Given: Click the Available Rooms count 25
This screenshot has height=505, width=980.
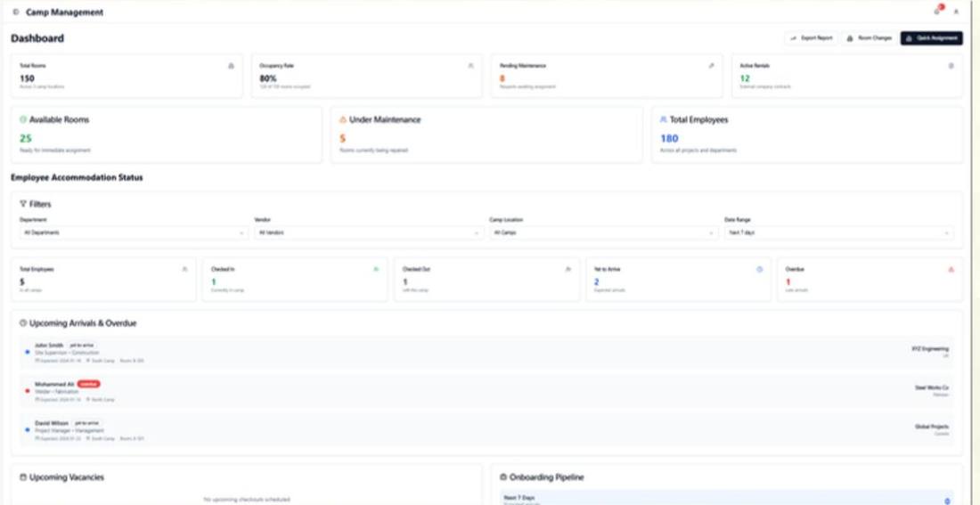Looking at the screenshot, I should [26, 138].
